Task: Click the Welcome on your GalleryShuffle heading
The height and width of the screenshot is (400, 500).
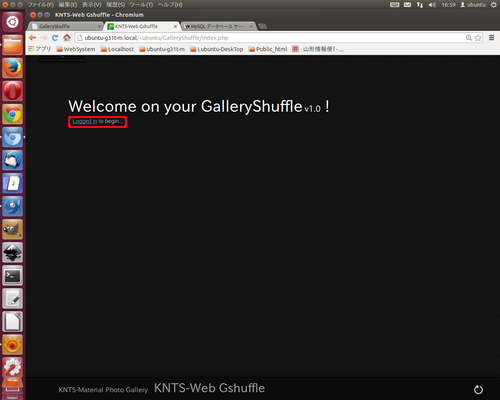Action: tap(199, 107)
